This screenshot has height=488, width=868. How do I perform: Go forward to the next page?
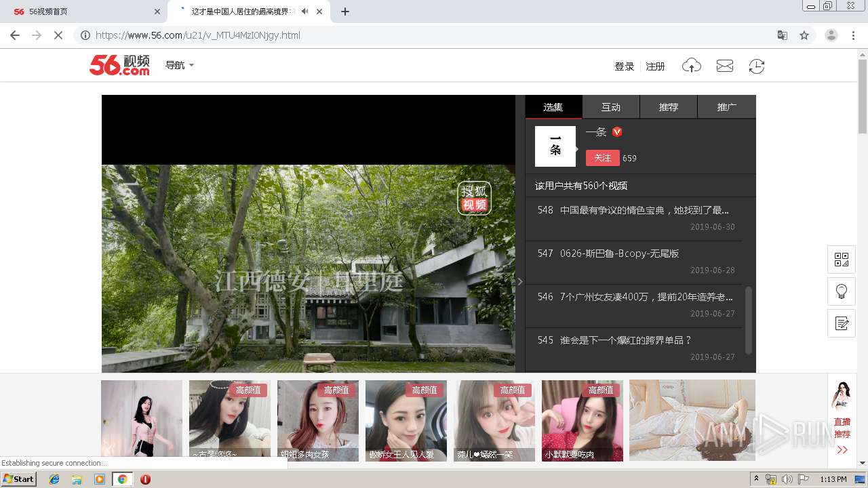point(37,35)
